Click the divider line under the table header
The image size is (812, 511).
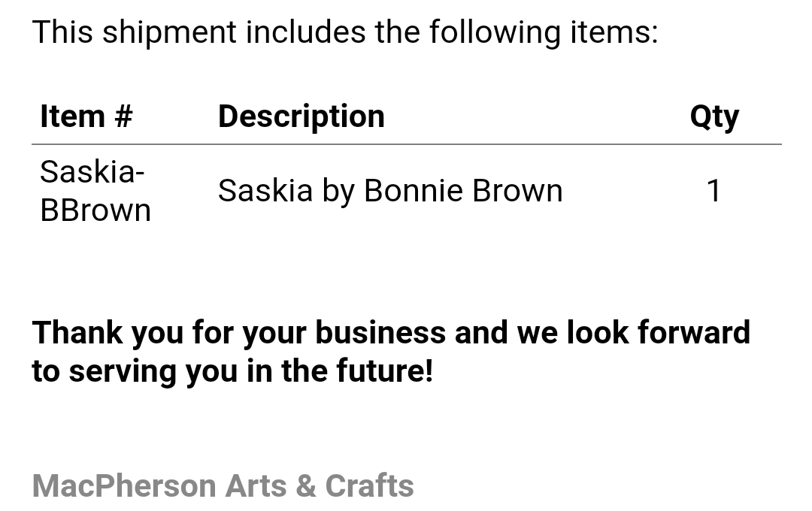coord(407,144)
